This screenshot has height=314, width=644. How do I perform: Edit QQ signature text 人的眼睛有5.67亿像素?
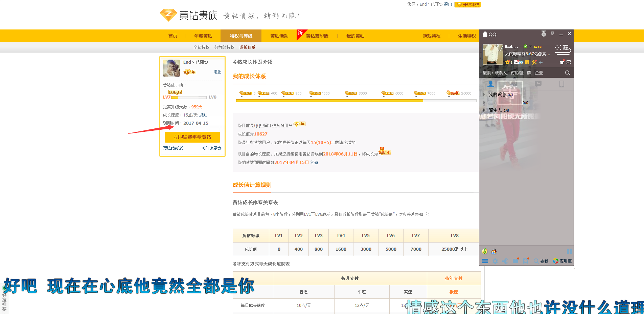click(528, 54)
